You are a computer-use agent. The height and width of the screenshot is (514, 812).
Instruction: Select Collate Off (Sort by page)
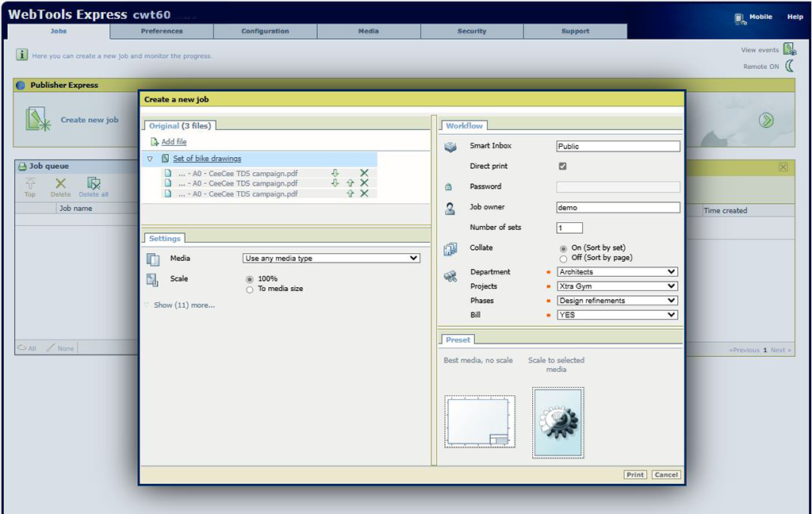coord(563,259)
